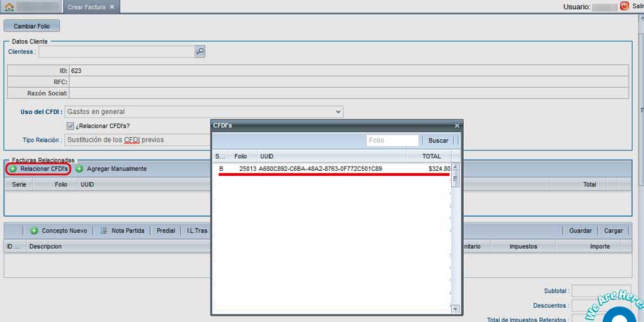Switch to the Crear Factura tab
This screenshot has width=644, height=322.
click(x=87, y=7)
